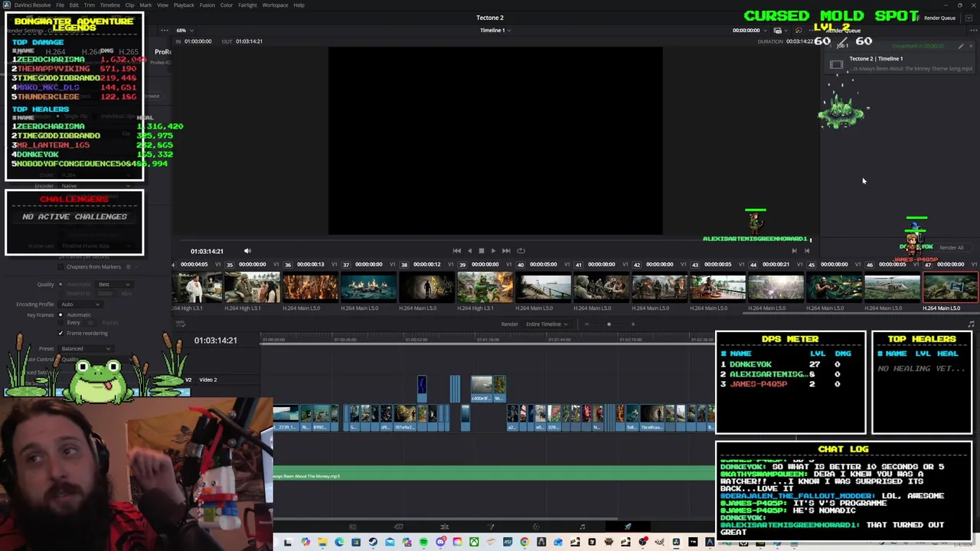Viewport: 980px width, 551px height.
Task: Click the play reverse button
Action: (469, 250)
